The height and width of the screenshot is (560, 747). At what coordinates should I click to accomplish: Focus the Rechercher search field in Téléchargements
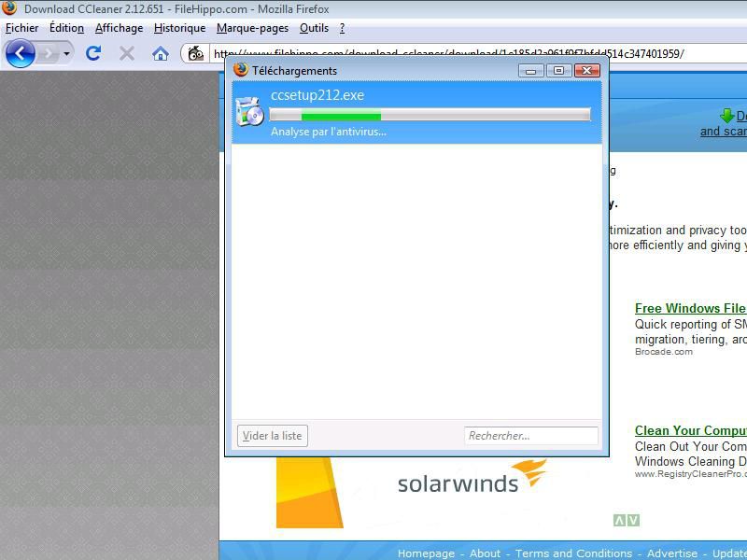[x=531, y=436]
